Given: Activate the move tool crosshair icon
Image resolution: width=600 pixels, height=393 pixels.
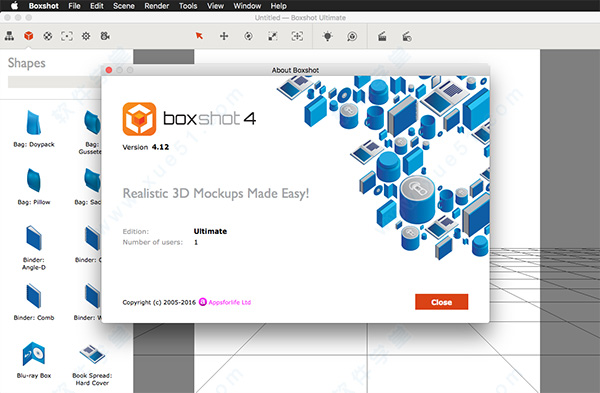Looking at the screenshot, I should [224, 36].
